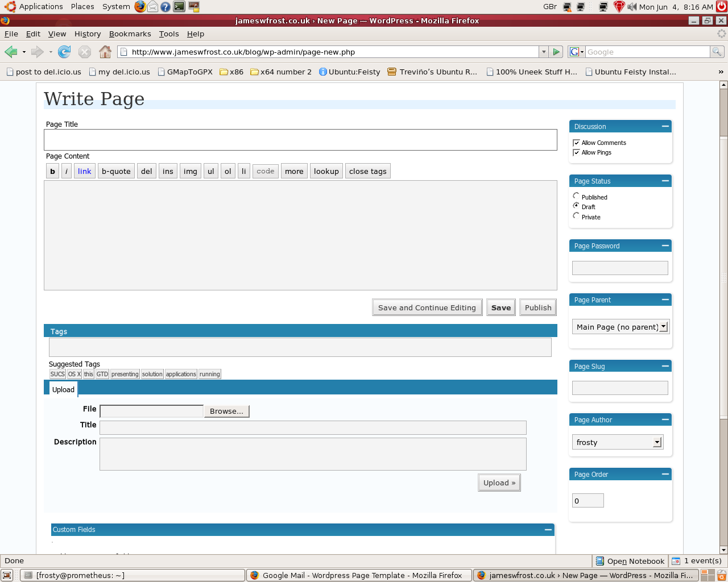Collapse the Discussion panel
This screenshot has height=582, width=728.
665,126
